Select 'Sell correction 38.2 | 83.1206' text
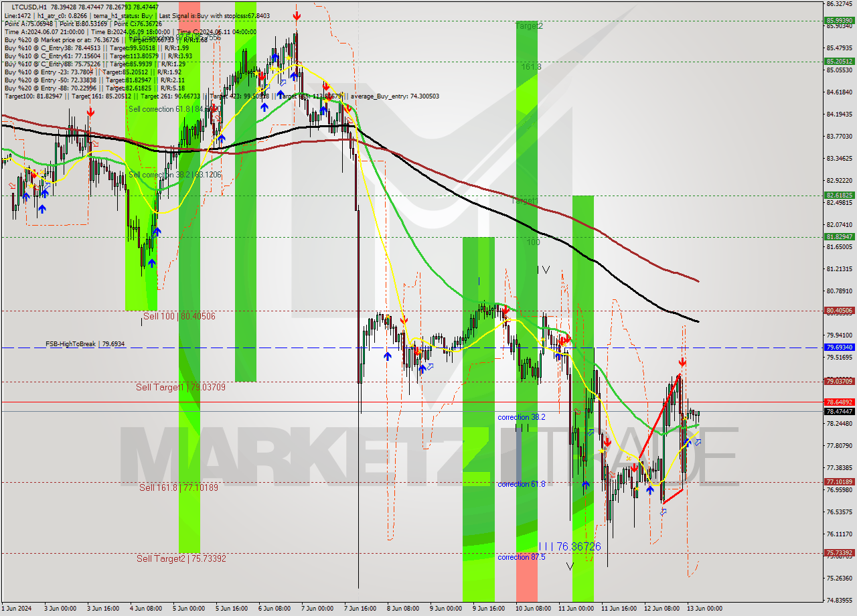 175,175
